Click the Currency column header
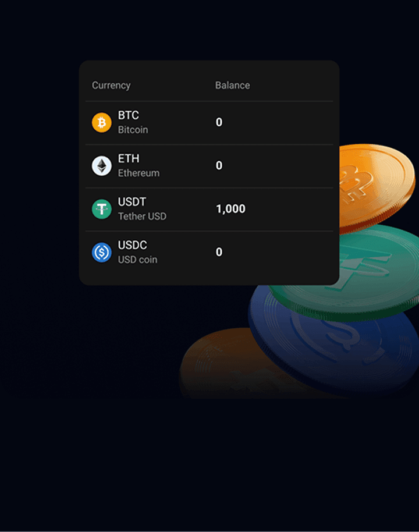The image size is (419, 532). tap(111, 86)
